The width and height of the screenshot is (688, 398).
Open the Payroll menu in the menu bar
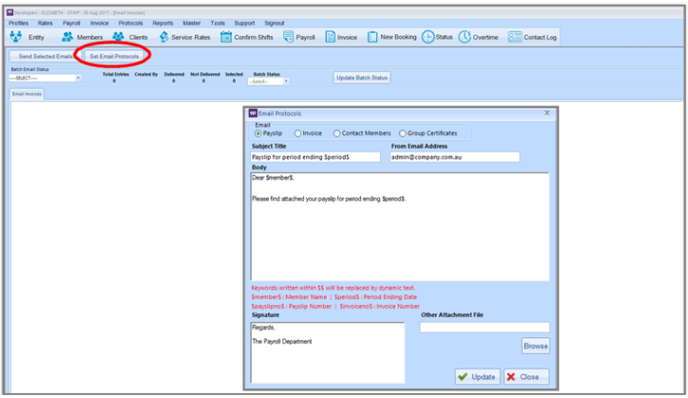click(x=71, y=23)
